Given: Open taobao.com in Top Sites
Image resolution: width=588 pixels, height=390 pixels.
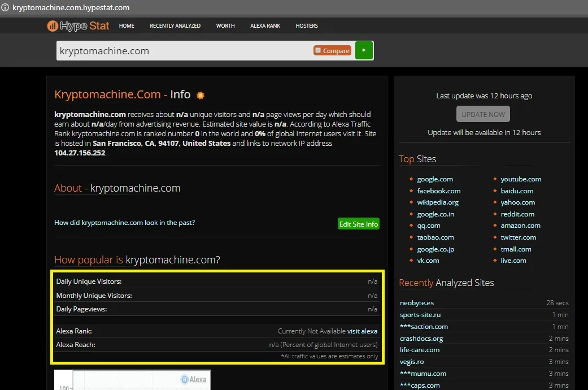Looking at the screenshot, I should [435, 237].
